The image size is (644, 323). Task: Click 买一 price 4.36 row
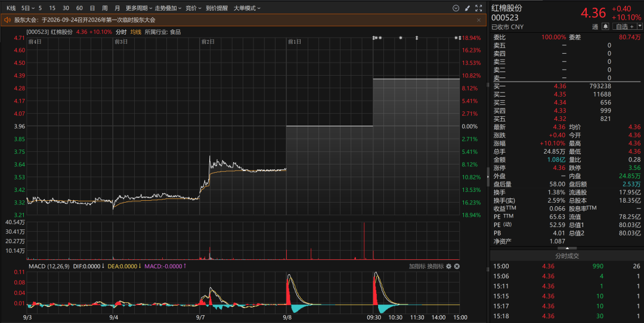click(x=567, y=86)
